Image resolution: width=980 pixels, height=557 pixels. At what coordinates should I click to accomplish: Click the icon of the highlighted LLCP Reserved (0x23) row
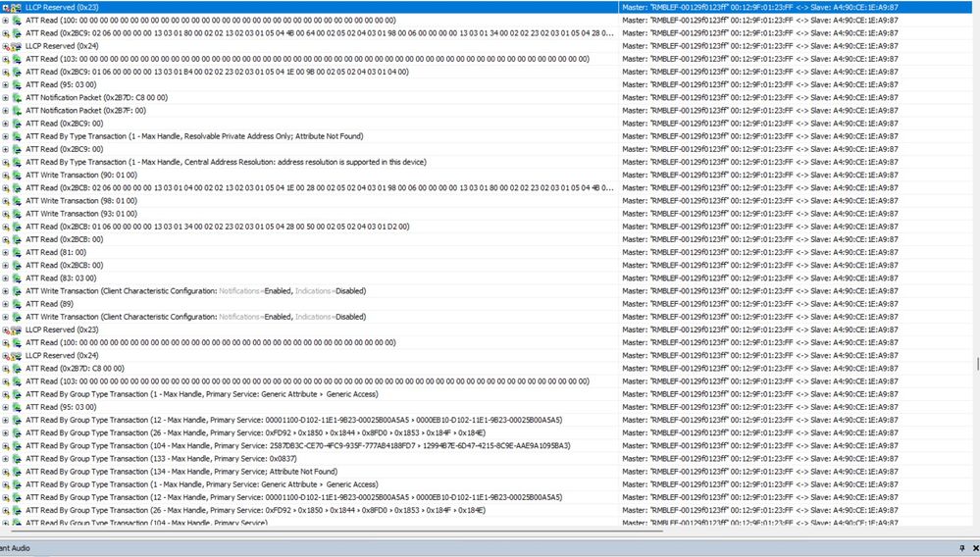pos(17,8)
